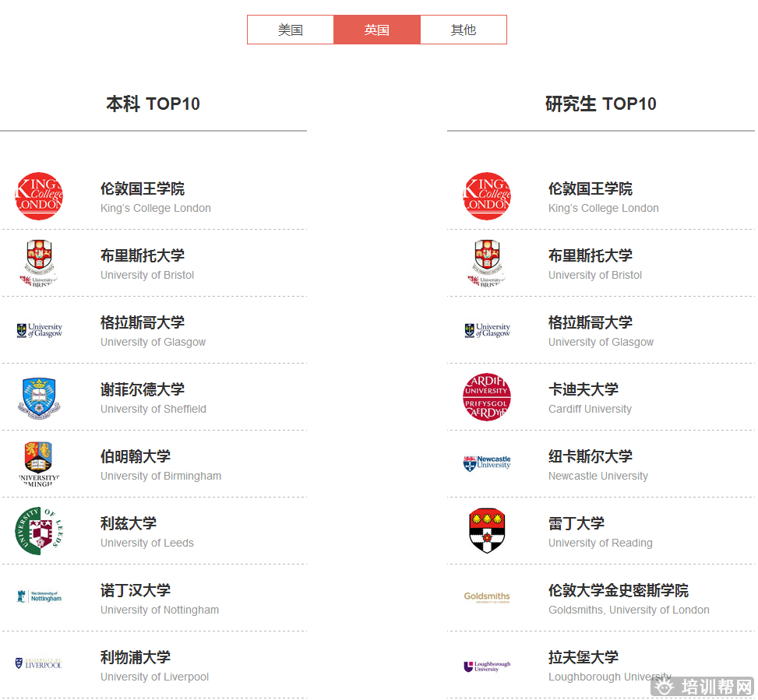Click 'University of Sheffield' English name
The height and width of the screenshot is (700, 758).
coord(153,410)
